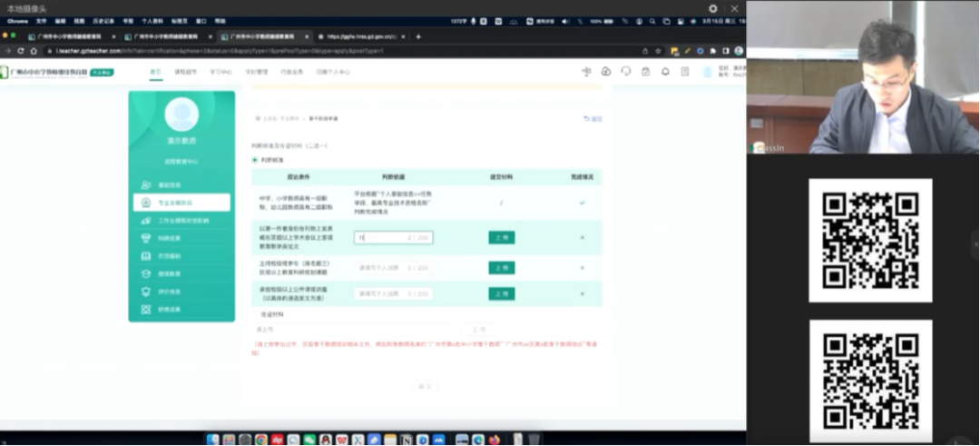980x446 pixels.
Task: Select 专业发展阶段 in the green sidebar
Action: pyautogui.click(x=181, y=203)
